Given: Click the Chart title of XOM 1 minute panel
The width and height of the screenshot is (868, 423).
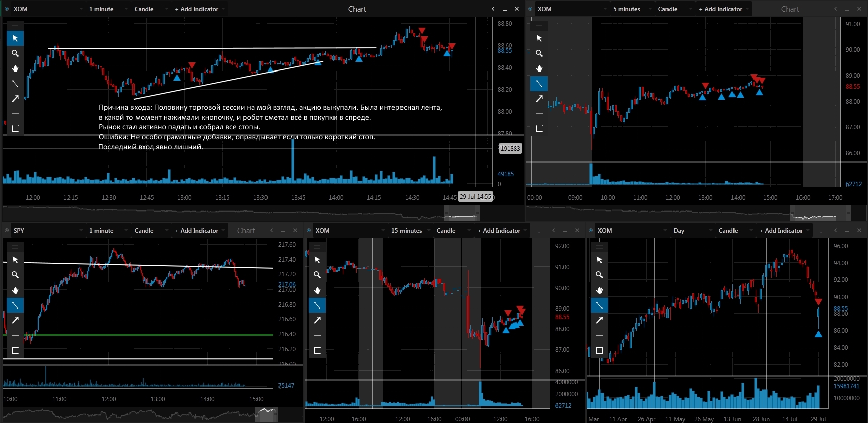Looking at the screenshot, I should (x=357, y=9).
